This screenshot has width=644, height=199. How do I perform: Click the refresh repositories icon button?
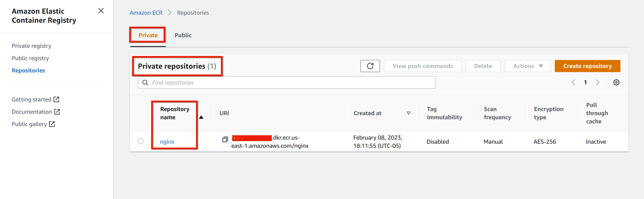click(370, 66)
